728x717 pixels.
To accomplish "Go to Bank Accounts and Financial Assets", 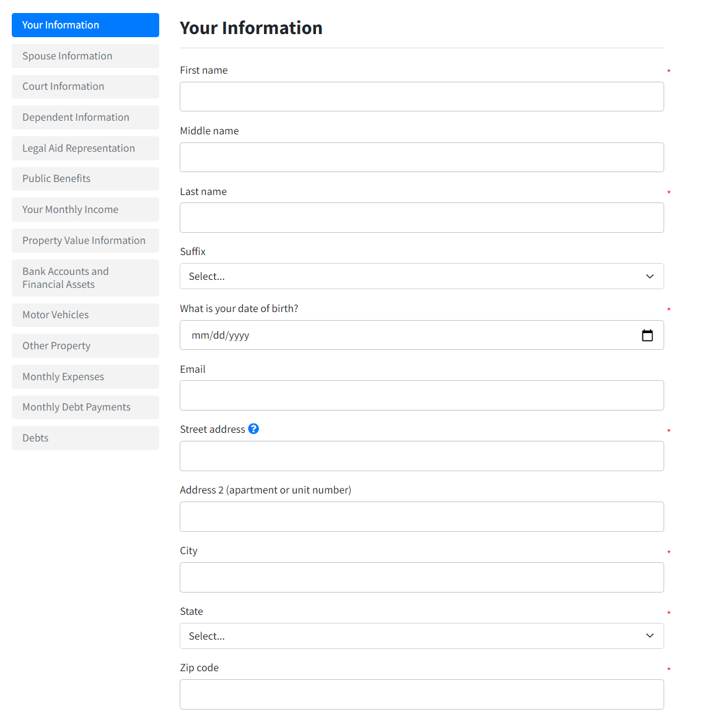I will tap(86, 278).
